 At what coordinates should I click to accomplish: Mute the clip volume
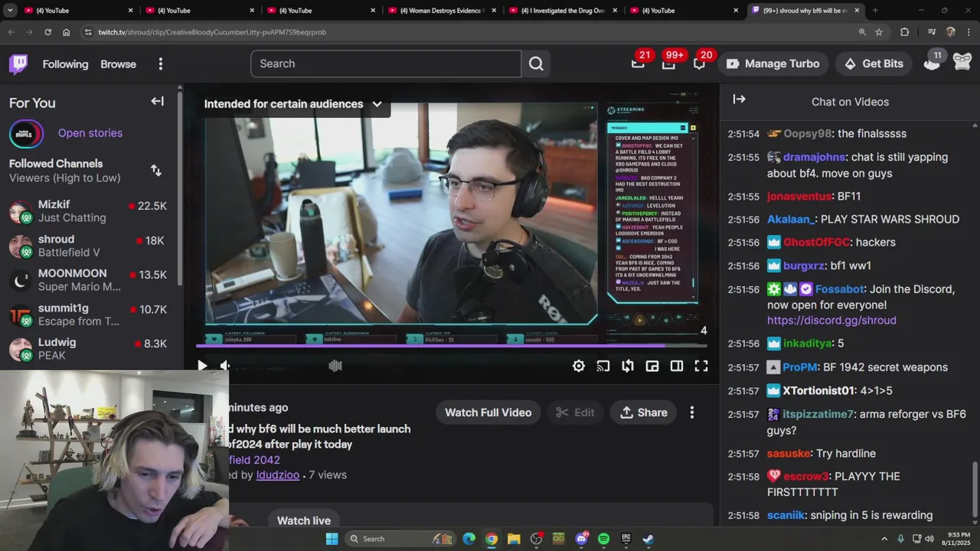(x=225, y=366)
